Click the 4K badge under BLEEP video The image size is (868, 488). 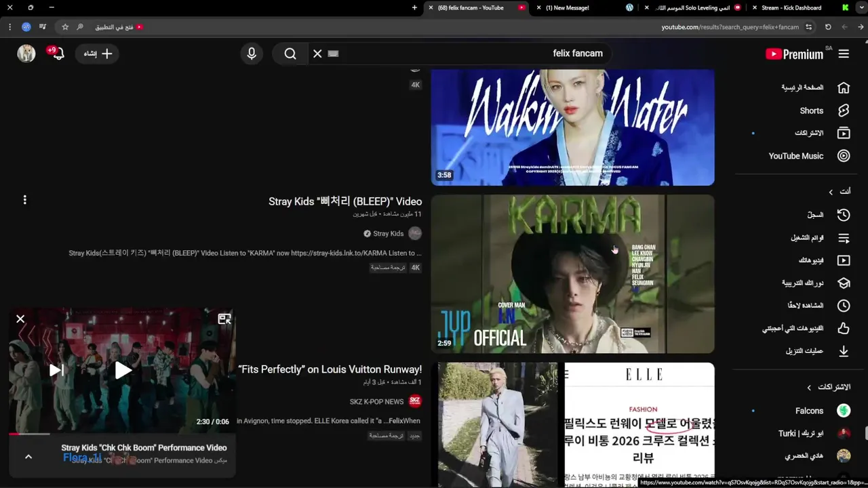click(x=416, y=268)
